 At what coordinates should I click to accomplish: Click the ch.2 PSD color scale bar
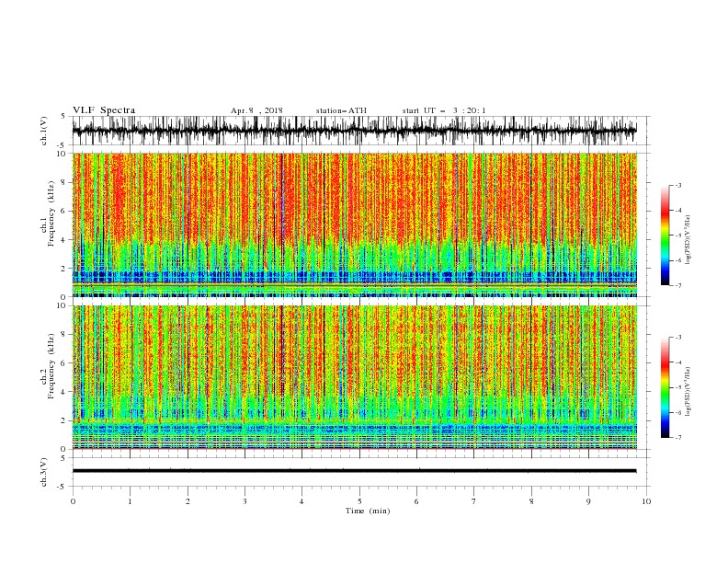665,387
